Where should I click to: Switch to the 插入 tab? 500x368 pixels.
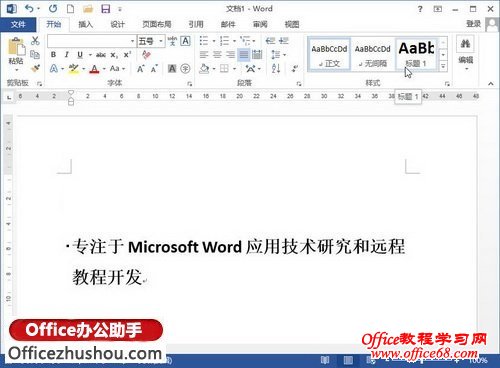(85, 24)
